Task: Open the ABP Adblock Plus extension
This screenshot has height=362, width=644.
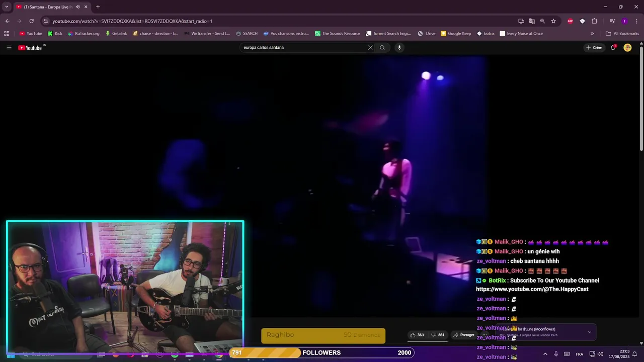Action: [570, 21]
